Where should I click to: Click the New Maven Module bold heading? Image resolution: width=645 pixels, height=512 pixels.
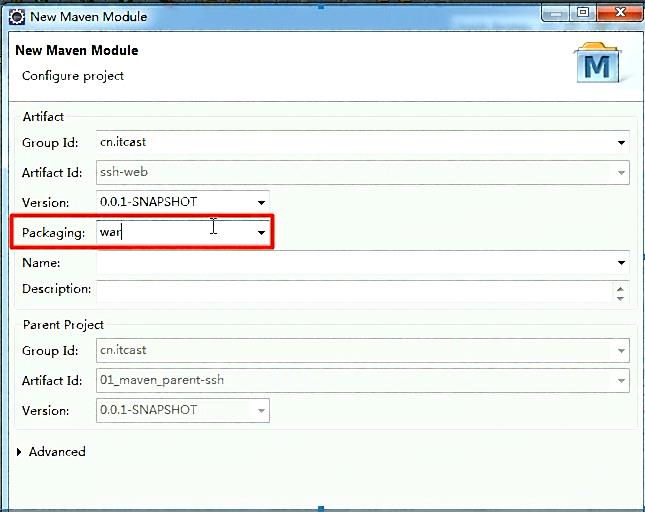pos(77,51)
